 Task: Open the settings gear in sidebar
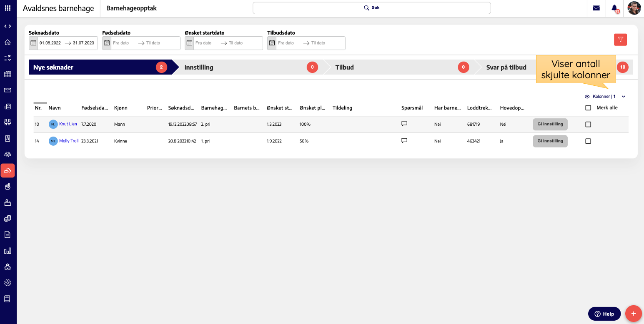[x=8, y=283]
